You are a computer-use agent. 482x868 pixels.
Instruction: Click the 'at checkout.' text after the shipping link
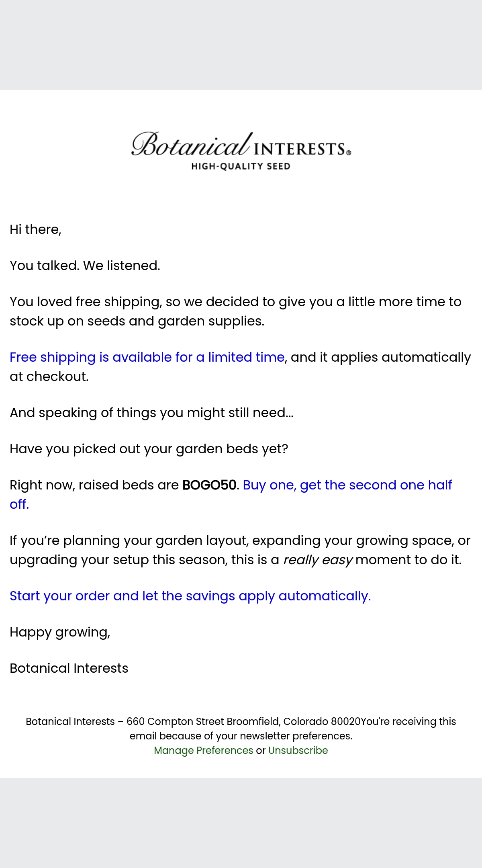click(49, 377)
